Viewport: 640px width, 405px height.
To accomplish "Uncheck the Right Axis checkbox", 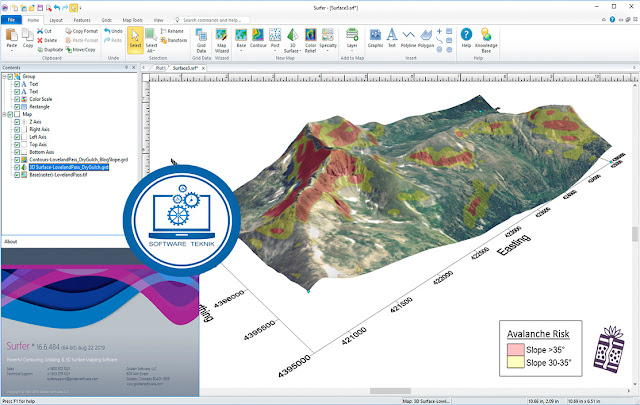I will pyautogui.click(x=17, y=129).
